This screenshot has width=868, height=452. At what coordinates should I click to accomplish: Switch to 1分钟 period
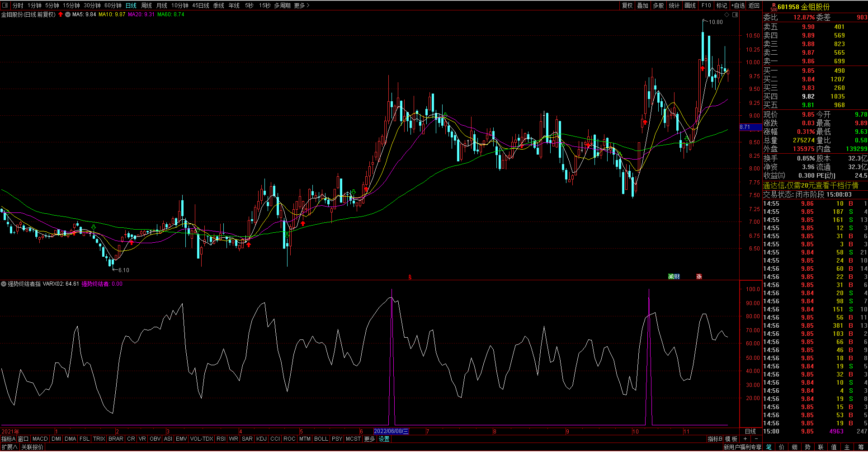click(x=34, y=5)
